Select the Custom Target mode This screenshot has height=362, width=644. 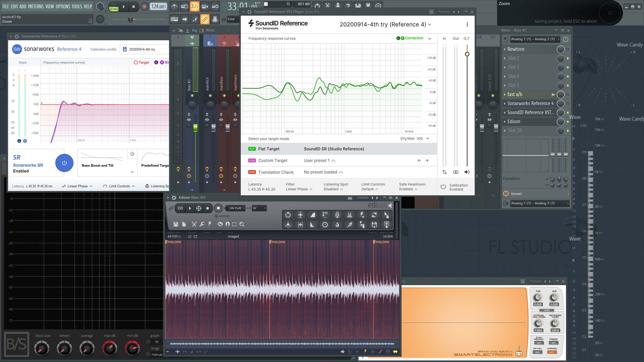pos(339,160)
